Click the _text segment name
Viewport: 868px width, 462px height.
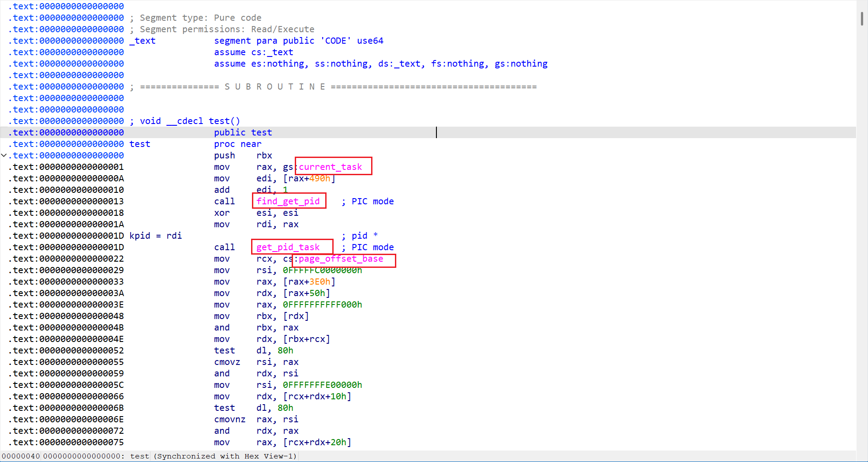(x=143, y=41)
